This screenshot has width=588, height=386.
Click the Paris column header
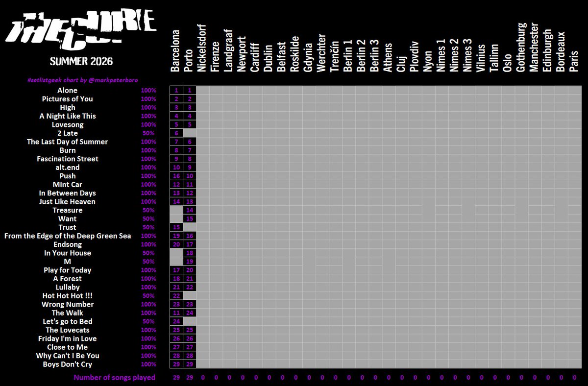[573, 62]
